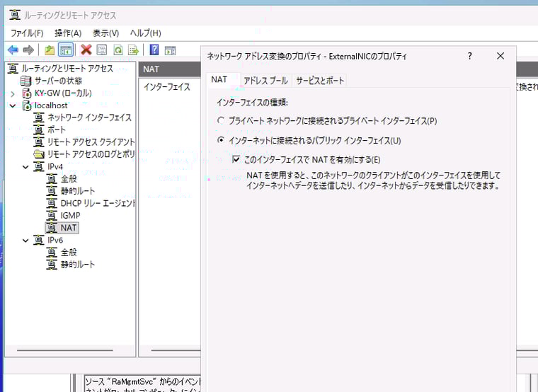Click the KY-GW (ローカル) server icon
The width and height of the screenshot is (538, 392).
coord(26,93)
